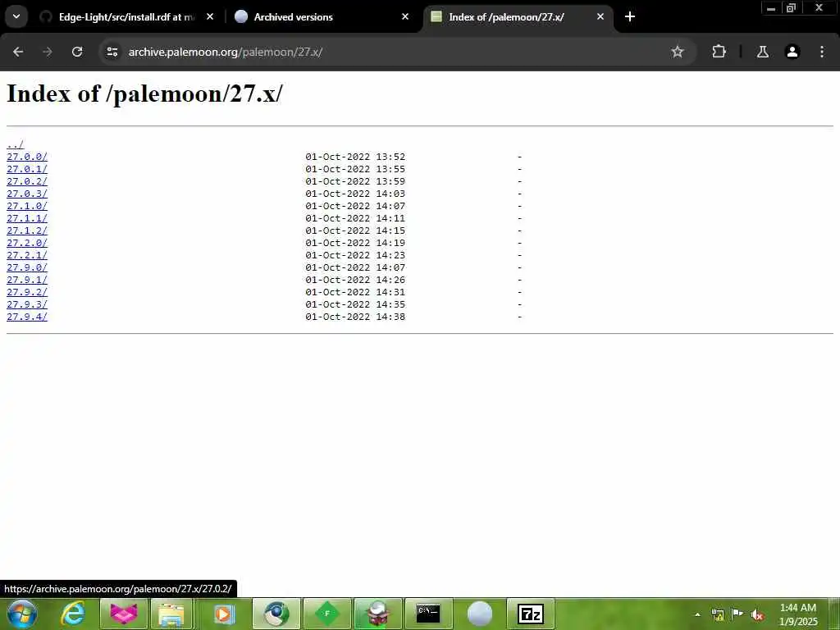The image size is (840, 630).
Task: Open the 27.9.2/ directory link
Action: pos(27,293)
